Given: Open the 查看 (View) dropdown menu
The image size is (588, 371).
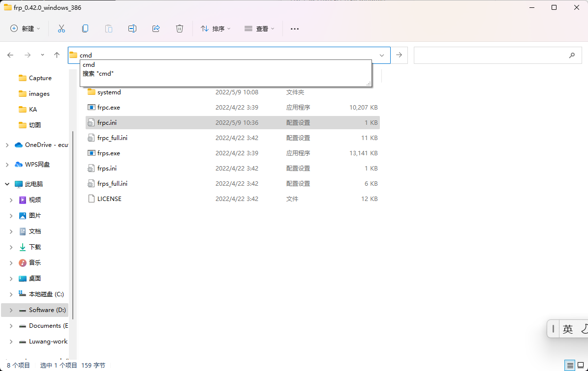Looking at the screenshot, I should pyautogui.click(x=259, y=29).
